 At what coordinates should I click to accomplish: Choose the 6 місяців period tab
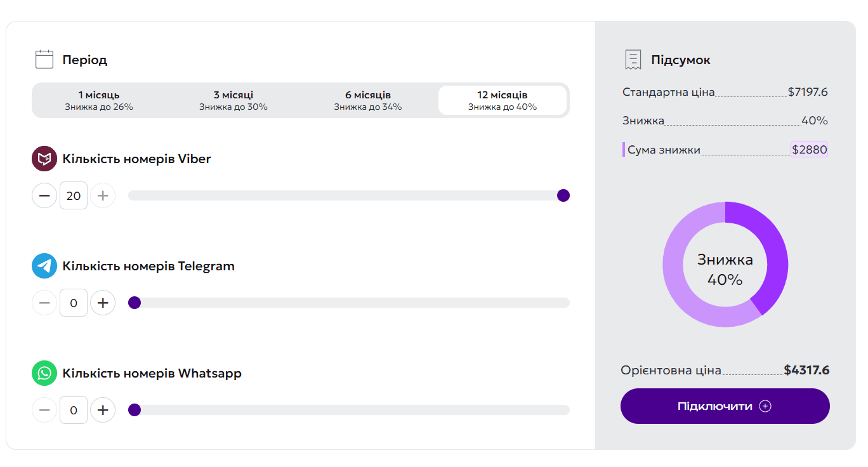[x=368, y=100]
